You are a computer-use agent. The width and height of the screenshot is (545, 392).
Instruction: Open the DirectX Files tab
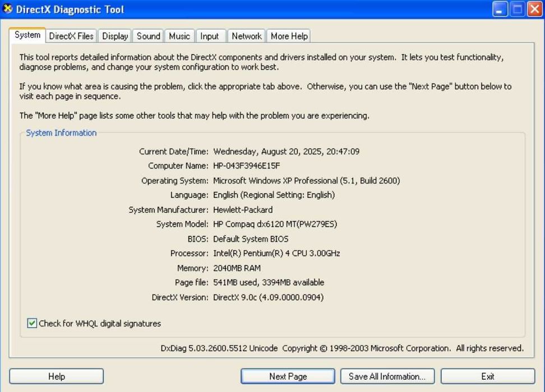[71, 36]
